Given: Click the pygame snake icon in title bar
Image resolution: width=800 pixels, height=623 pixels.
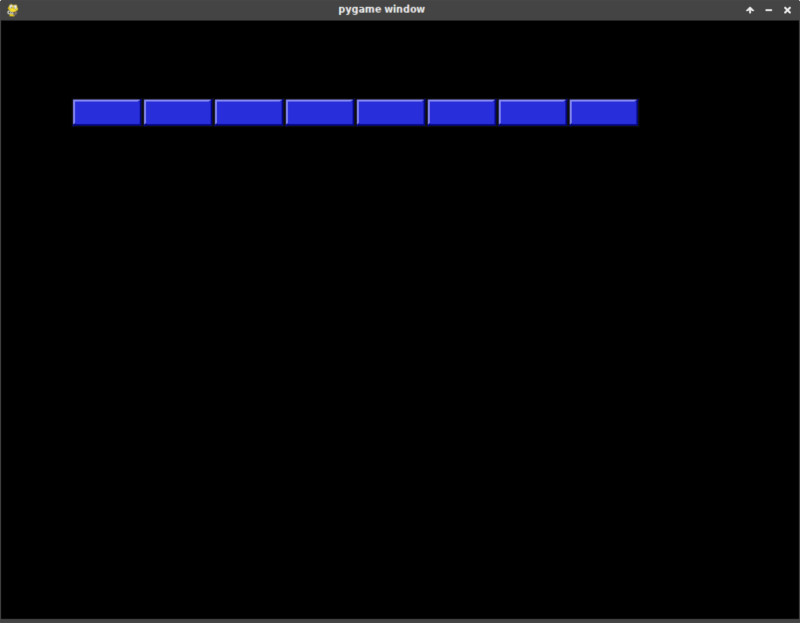Looking at the screenshot, I should pyautogui.click(x=13, y=10).
